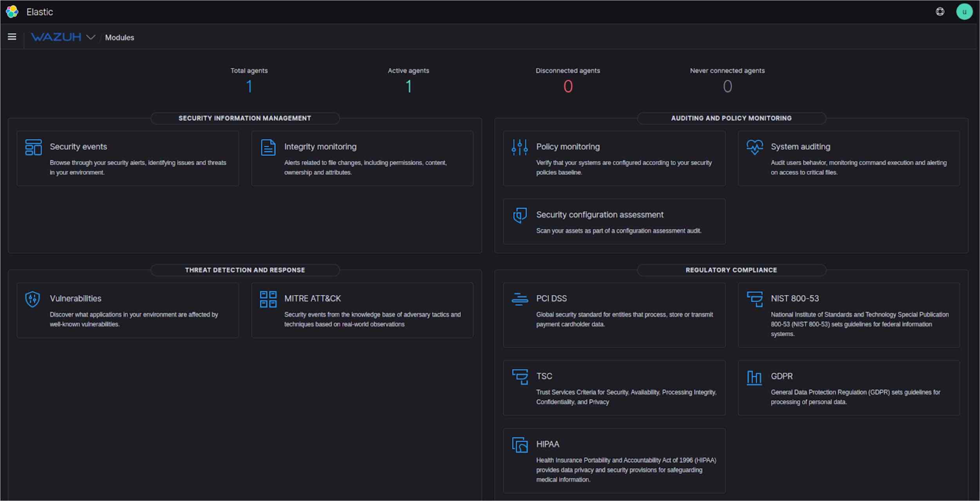This screenshot has width=980, height=501.
Task: Select the TSC compliance card
Action: 613,387
